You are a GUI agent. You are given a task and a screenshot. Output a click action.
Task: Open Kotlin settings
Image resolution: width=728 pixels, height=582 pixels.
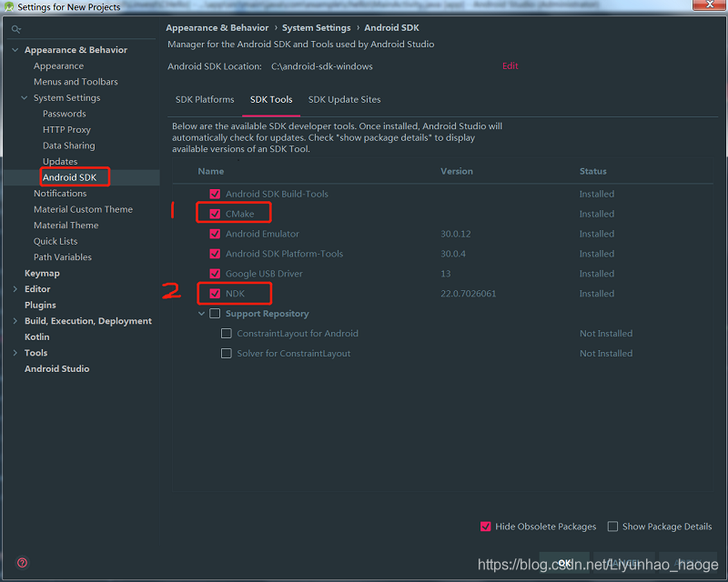tap(36, 337)
